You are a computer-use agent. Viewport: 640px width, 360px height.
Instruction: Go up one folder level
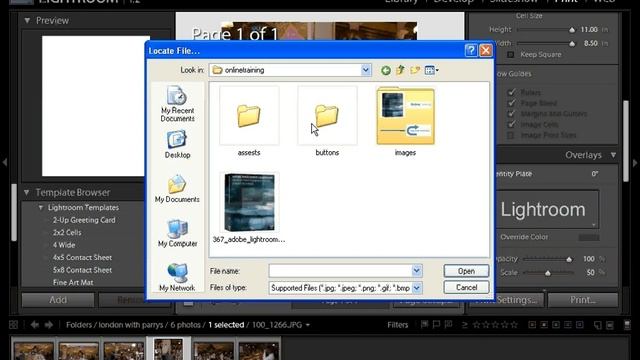tap(400, 70)
